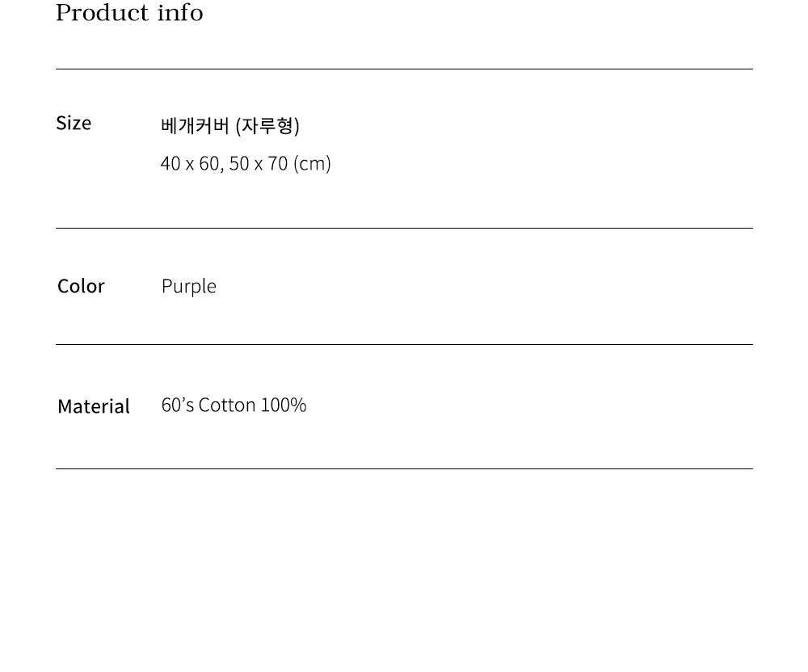The height and width of the screenshot is (672, 808).
Task: Click the word Cotton
Action: click(x=227, y=405)
